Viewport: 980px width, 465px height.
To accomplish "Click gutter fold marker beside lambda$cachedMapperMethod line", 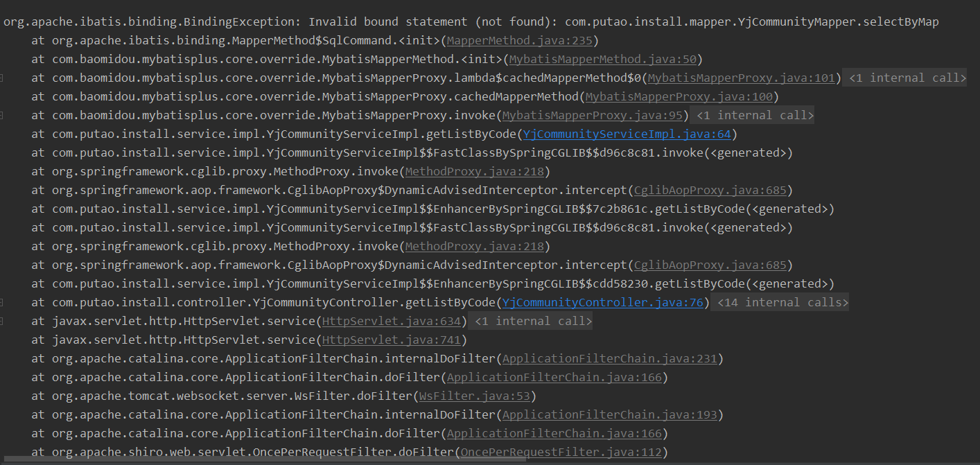I will (2, 78).
